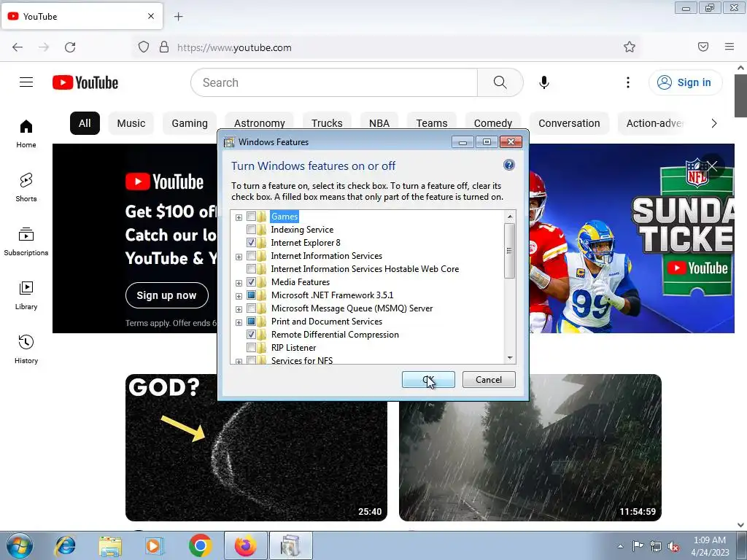This screenshot has height=560, width=747.
Task: Launch Internet Explorer from the taskbar
Action: [x=65, y=545]
